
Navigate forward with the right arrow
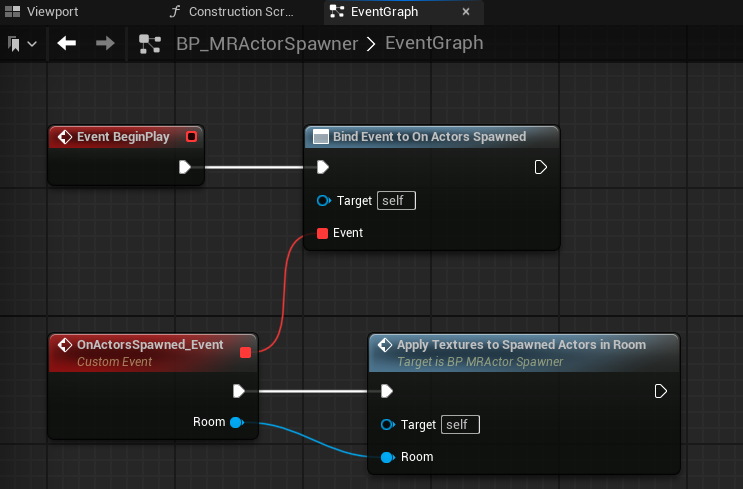pos(104,44)
